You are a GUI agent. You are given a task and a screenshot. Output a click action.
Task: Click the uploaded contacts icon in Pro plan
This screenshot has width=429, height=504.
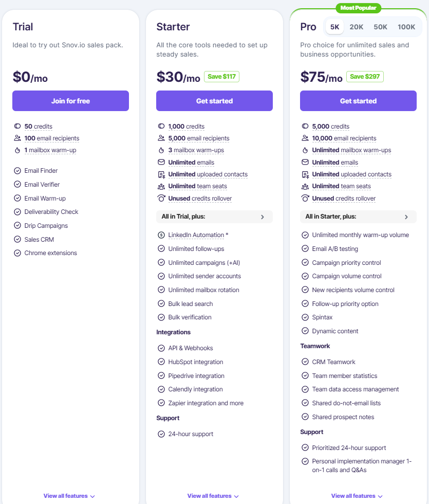point(305,174)
